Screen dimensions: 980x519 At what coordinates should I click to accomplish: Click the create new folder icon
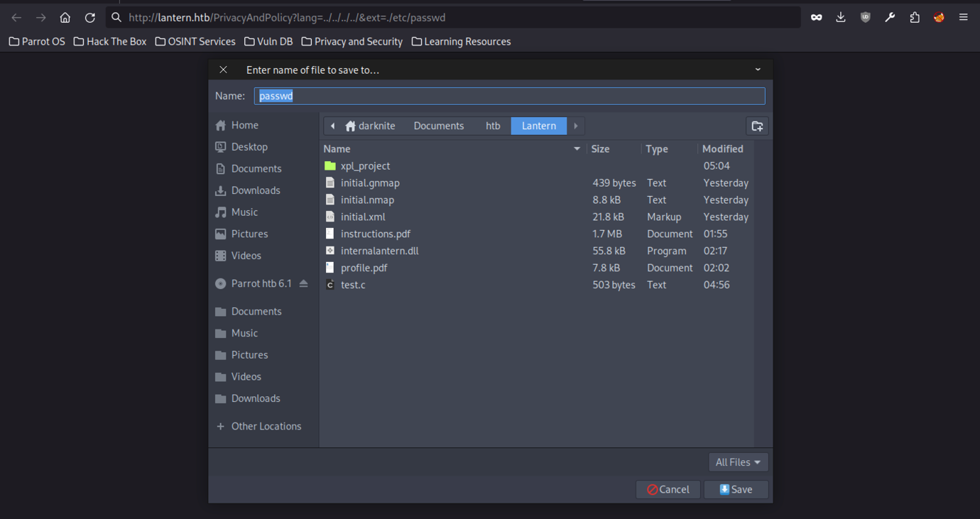[x=757, y=126]
